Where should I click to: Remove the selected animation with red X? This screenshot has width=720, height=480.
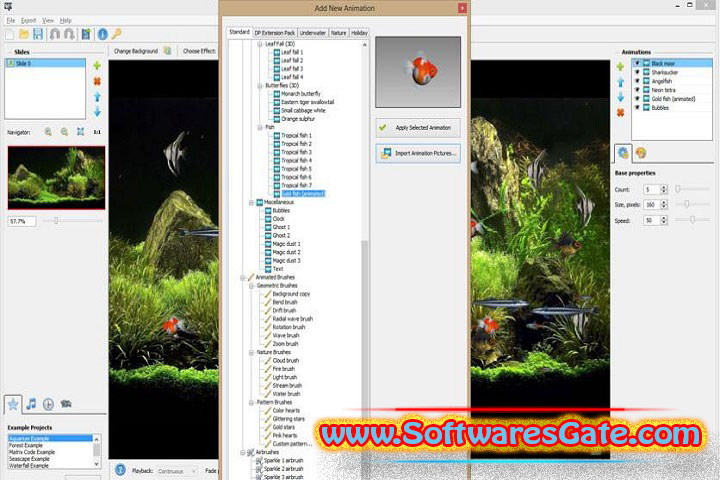pos(620,113)
